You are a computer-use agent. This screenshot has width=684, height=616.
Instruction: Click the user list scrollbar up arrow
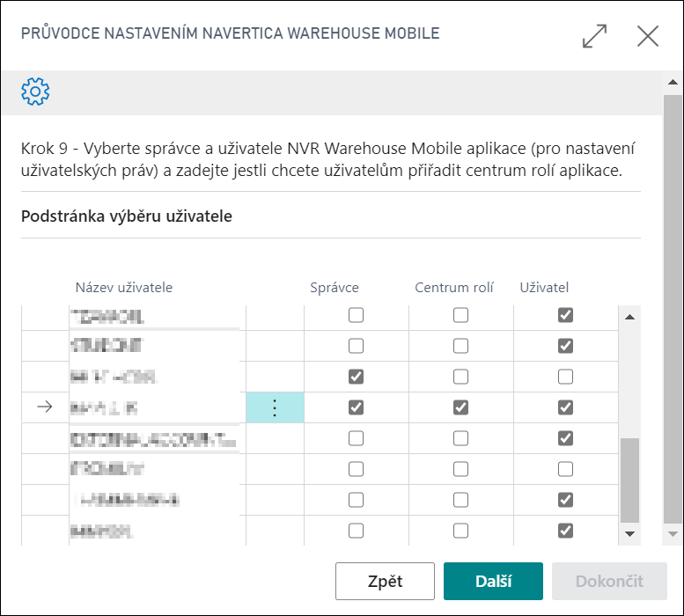pyautogui.click(x=629, y=317)
